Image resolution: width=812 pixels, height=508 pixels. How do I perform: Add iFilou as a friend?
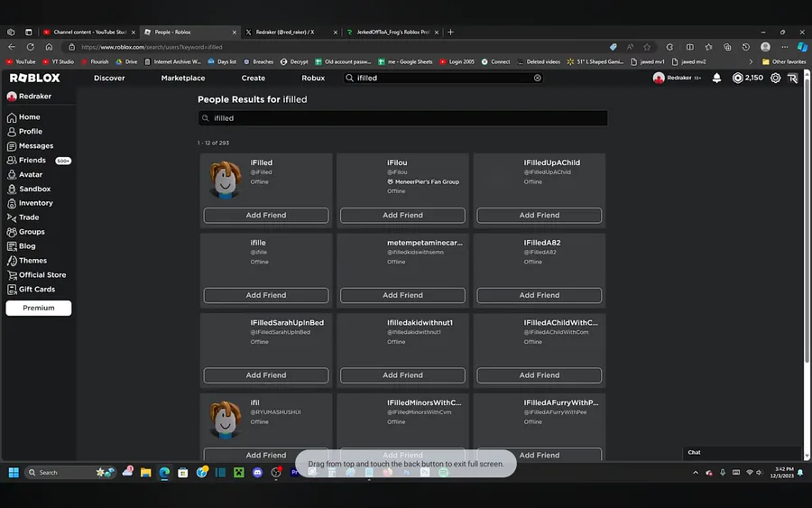(402, 216)
